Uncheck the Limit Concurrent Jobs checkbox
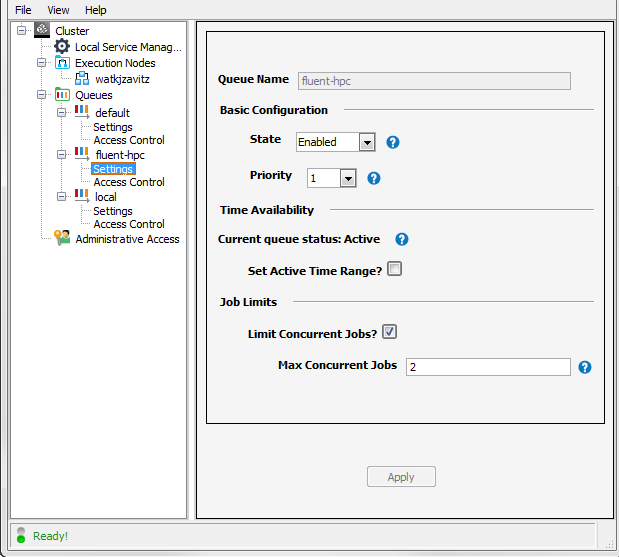Screen dimensions: 619x557 coord(390,331)
